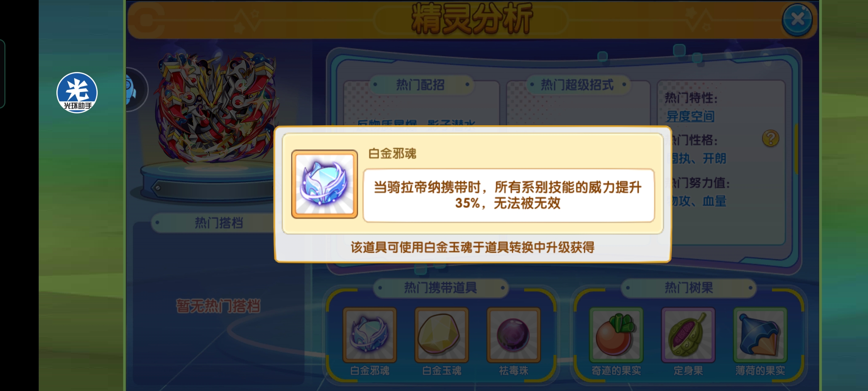This screenshot has width=868, height=391.
Task: Choose the 定身果 fruit icon
Action: pos(688,335)
